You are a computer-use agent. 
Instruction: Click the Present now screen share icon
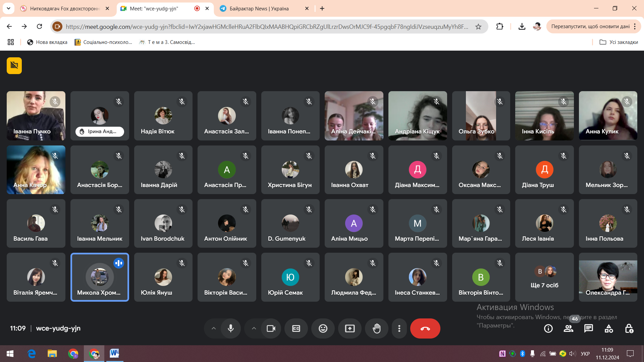350,328
